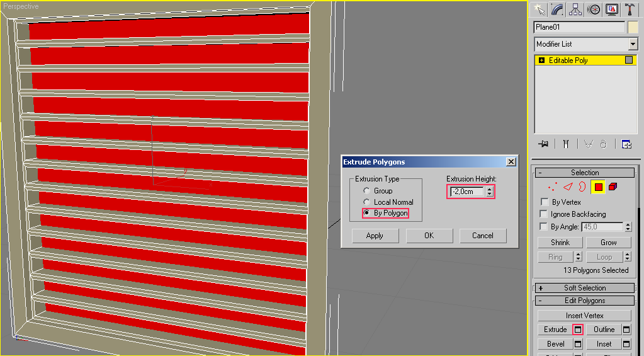Open the object color swatch next to Plane01
This screenshot has height=356, width=644.
633,27
